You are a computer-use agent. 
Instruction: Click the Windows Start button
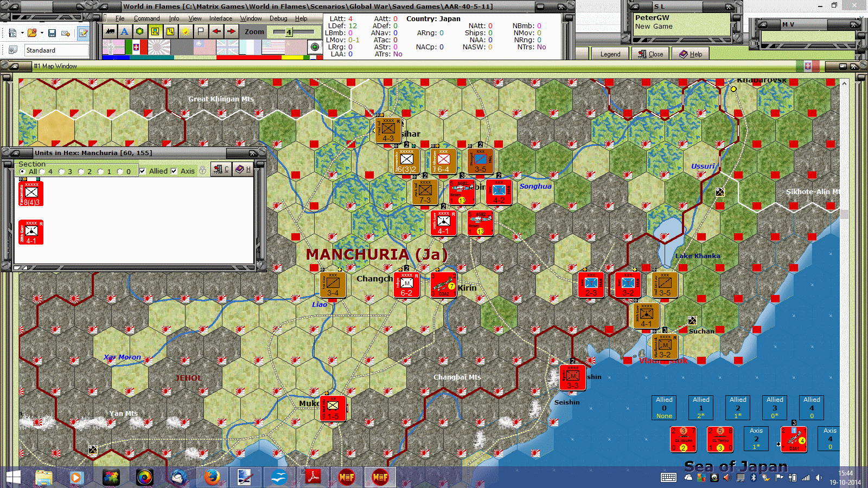coord(12,477)
